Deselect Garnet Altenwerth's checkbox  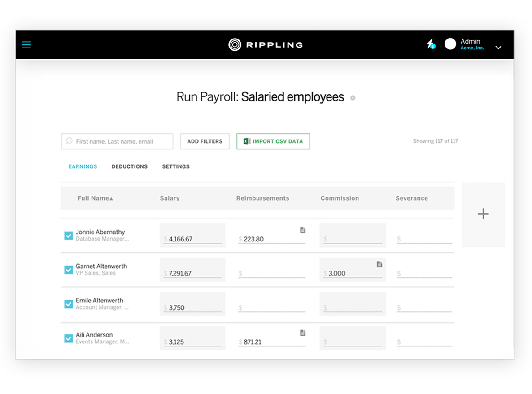point(69,270)
